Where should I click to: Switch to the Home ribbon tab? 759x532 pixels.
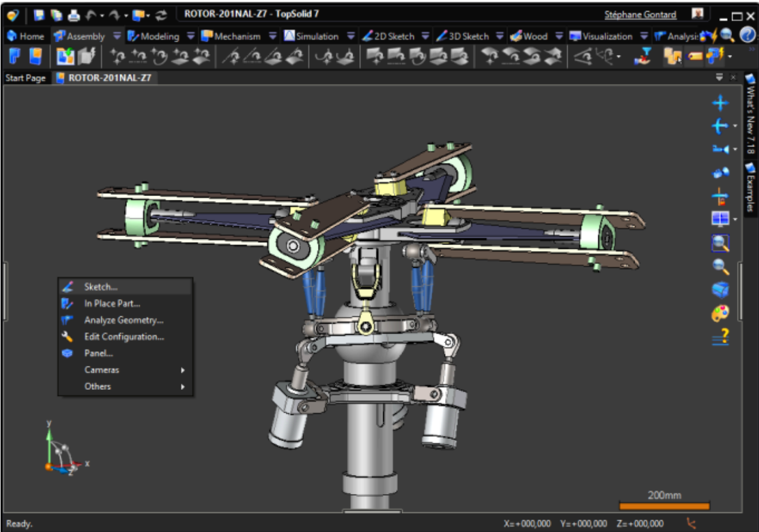pyautogui.click(x=26, y=36)
